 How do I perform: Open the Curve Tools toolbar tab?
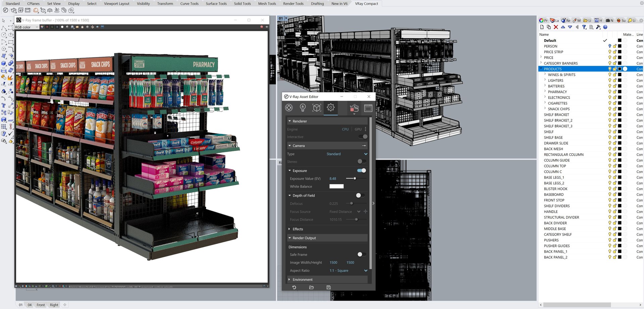click(190, 4)
